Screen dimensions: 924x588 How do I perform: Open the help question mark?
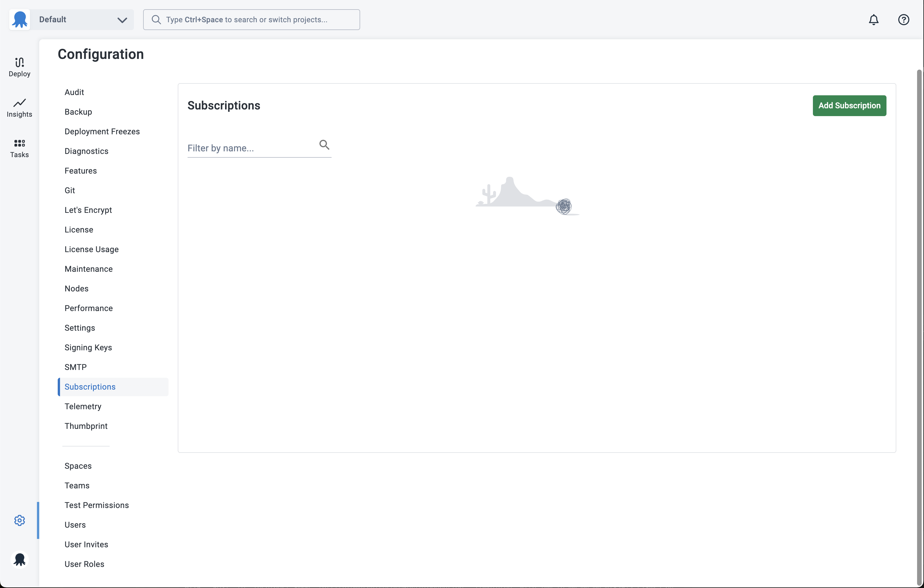pos(904,20)
